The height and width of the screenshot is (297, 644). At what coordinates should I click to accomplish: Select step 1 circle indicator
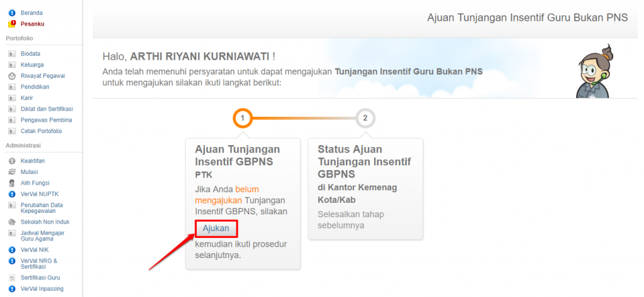[243, 118]
